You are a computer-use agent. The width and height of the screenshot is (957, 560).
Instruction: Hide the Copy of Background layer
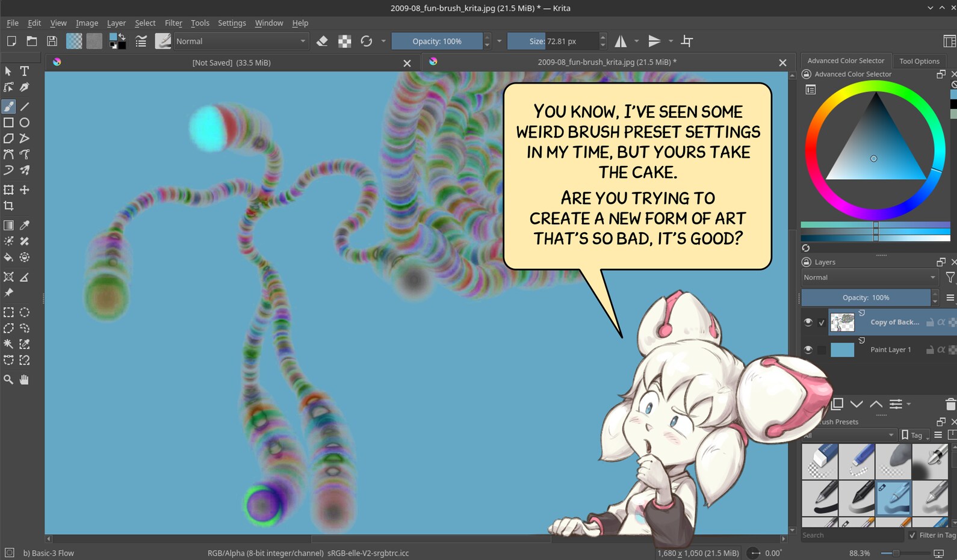click(x=808, y=322)
